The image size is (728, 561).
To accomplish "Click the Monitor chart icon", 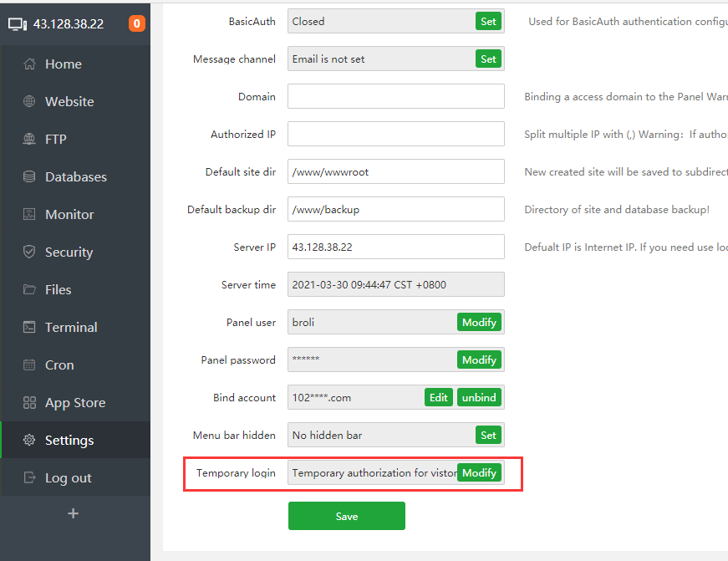I will [29, 215].
